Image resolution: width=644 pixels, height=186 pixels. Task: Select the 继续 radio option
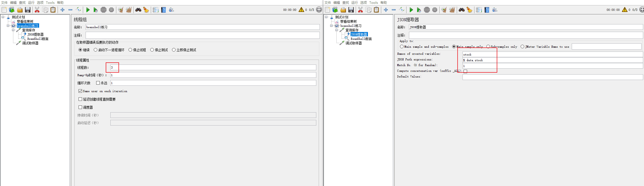pos(80,50)
